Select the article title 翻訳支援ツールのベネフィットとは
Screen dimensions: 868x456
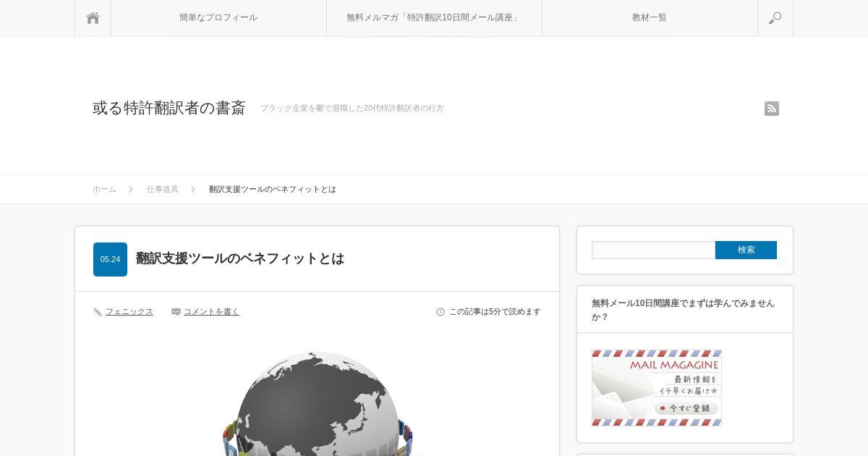click(x=240, y=258)
